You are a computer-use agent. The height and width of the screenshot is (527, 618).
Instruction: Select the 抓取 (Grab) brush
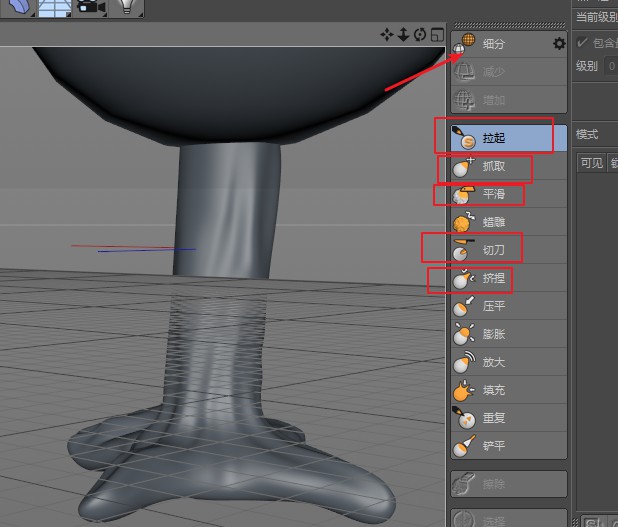[x=508, y=166]
